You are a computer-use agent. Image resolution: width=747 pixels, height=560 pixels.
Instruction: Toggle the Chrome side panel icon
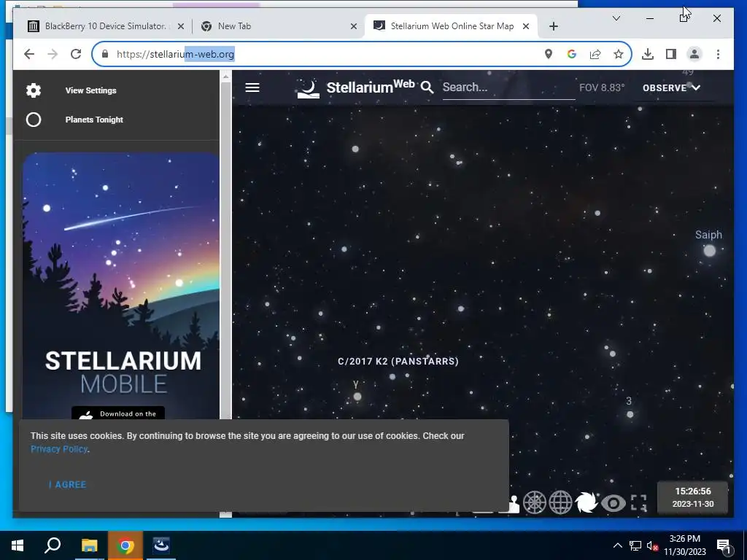671,54
